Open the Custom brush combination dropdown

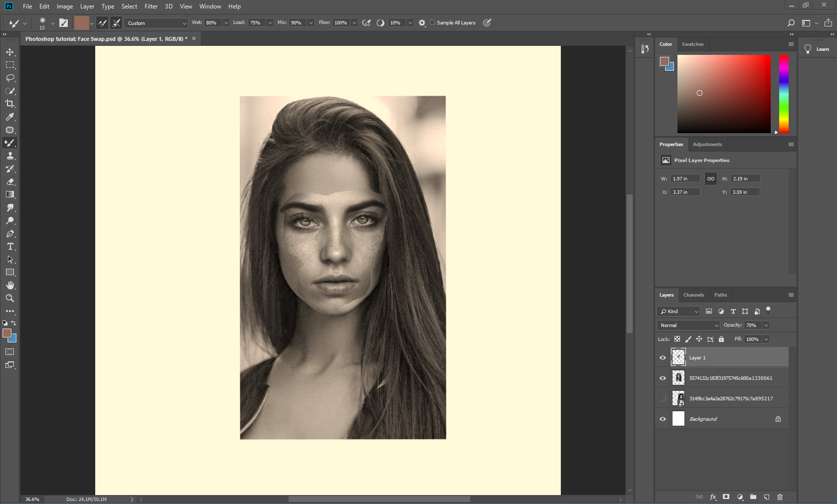click(156, 23)
